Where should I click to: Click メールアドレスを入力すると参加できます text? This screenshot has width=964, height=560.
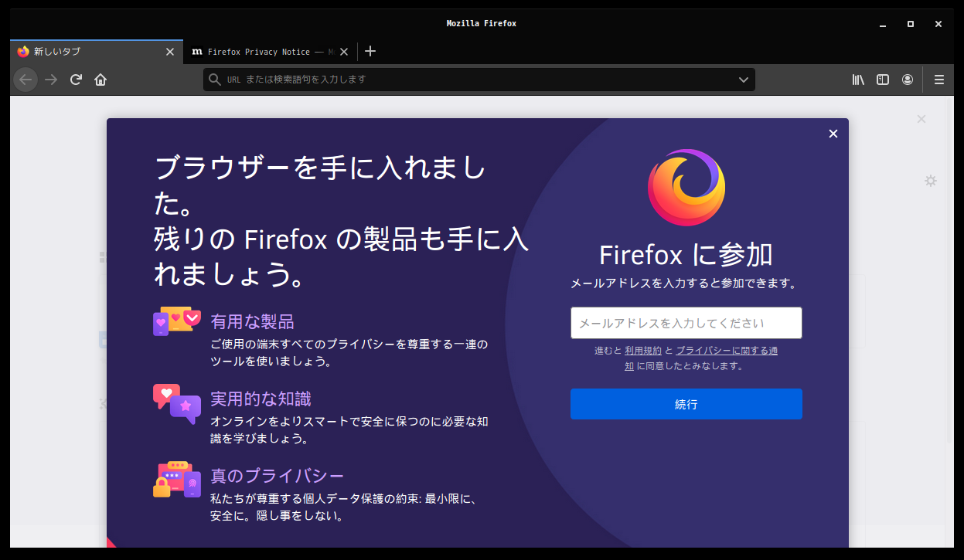point(683,283)
